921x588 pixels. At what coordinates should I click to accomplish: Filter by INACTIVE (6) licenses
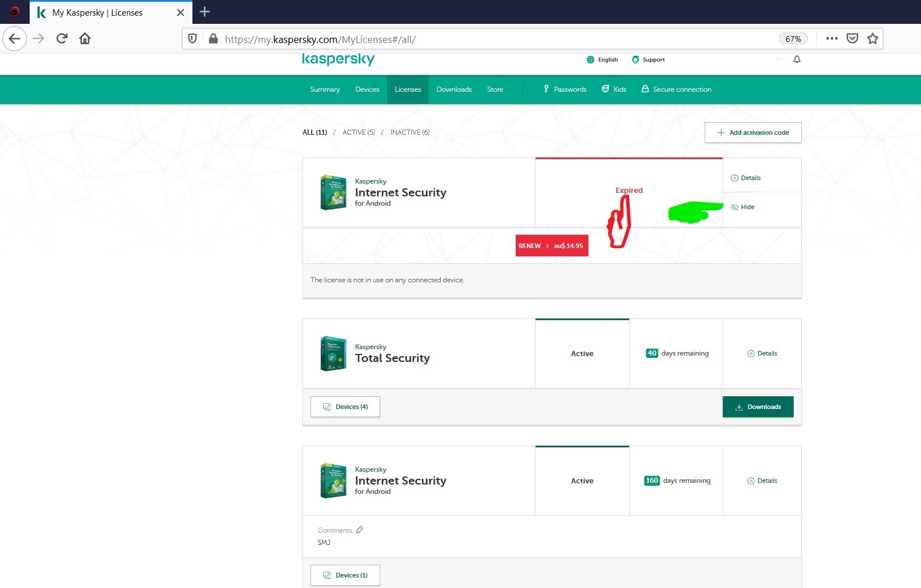(410, 132)
